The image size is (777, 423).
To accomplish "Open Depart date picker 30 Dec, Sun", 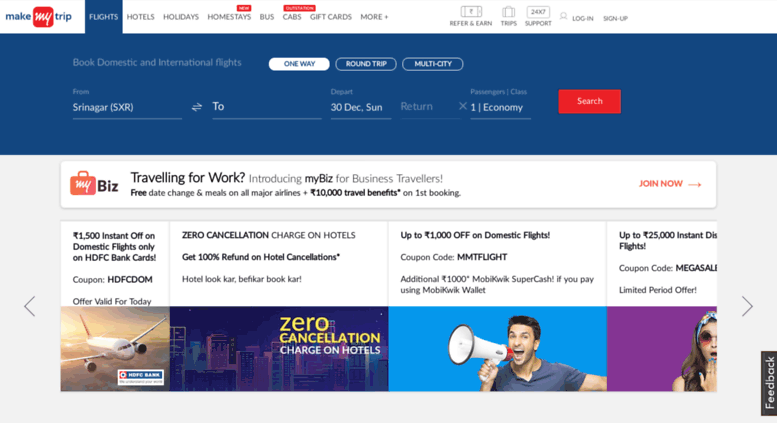I will pyautogui.click(x=361, y=107).
